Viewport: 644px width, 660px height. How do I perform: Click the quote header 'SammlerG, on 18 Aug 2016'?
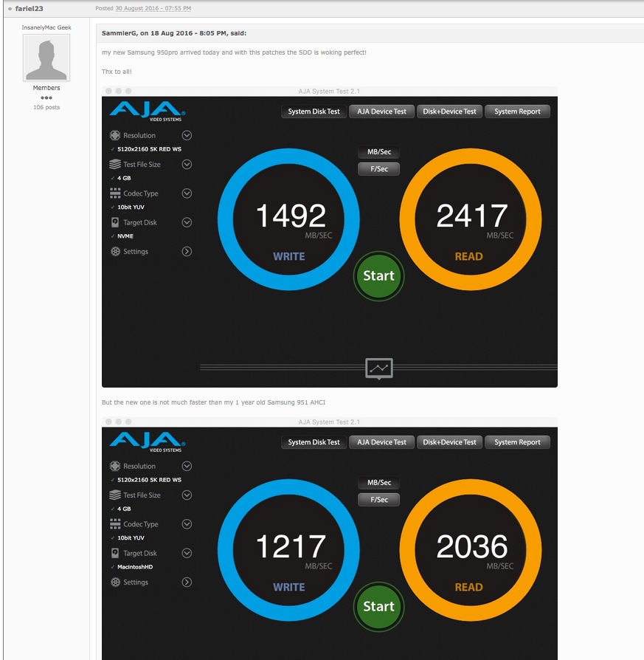click(x=174, y=33)
